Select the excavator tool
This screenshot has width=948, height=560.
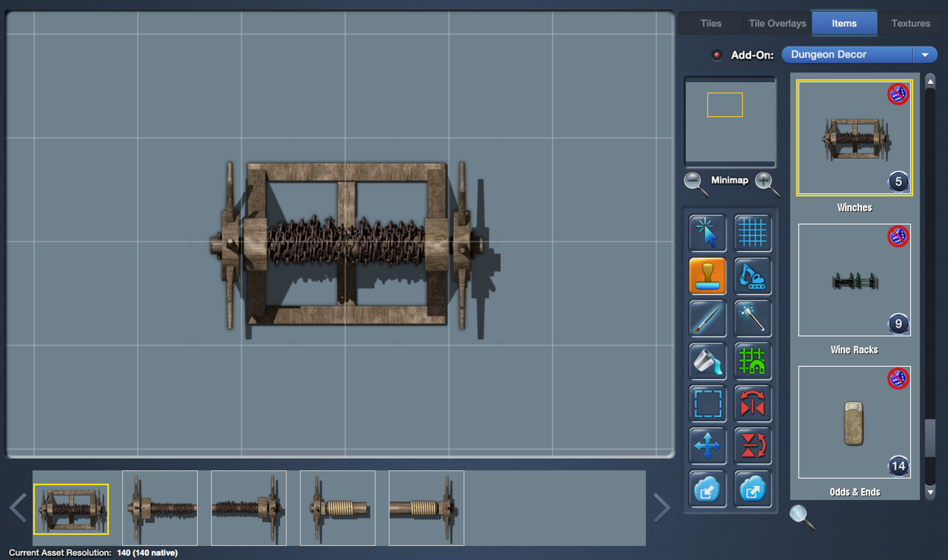752,276
